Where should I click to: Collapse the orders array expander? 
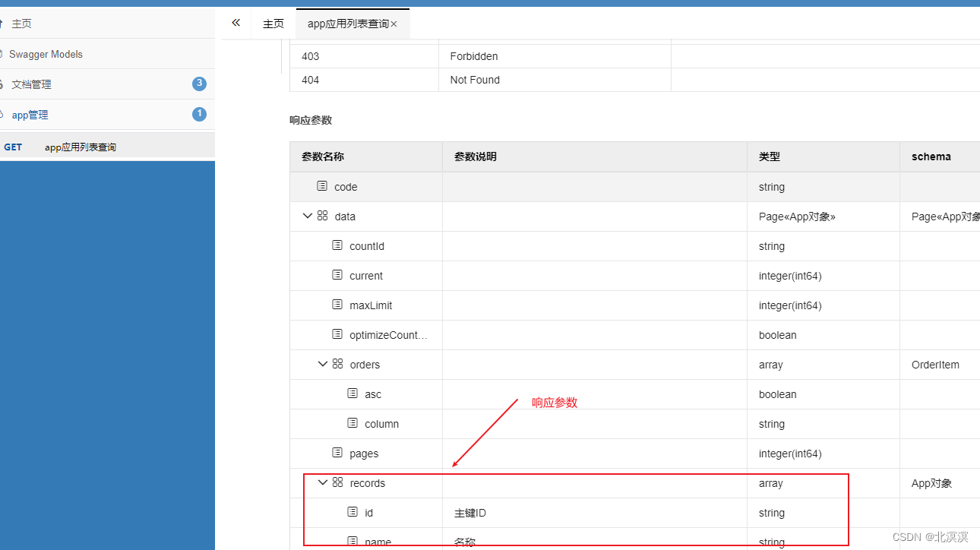pyautogui.click(x=323, y=363)
